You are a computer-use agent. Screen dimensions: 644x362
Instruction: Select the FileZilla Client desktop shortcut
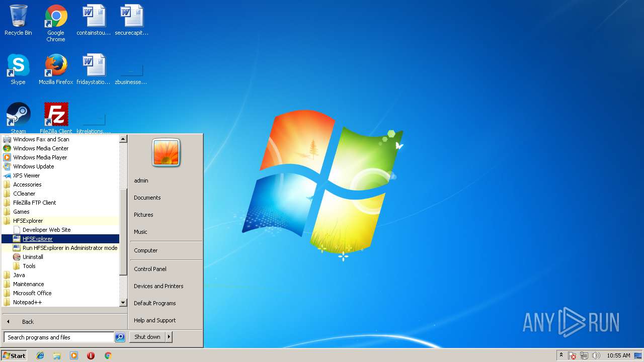pos(56,118)
